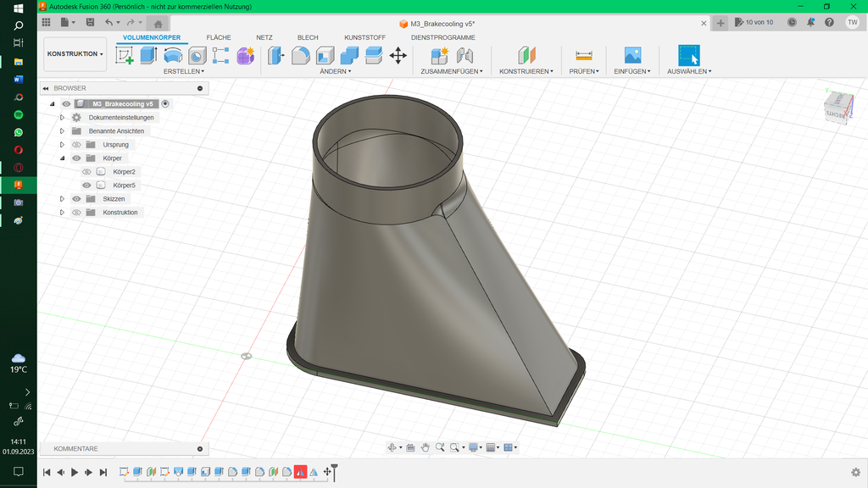Select the Shell tool
Screen dimensions: 868x488
325,56
